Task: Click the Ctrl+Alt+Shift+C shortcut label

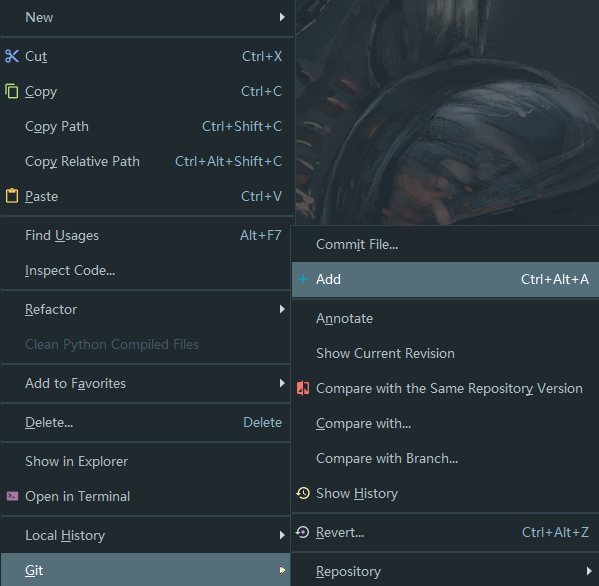Action: point(228,161)
